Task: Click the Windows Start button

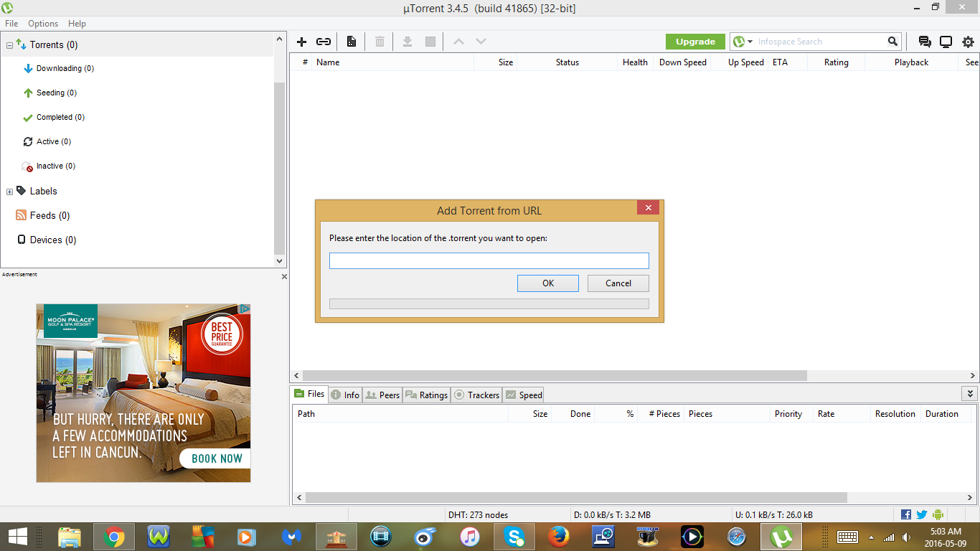Action: point(18,537)
